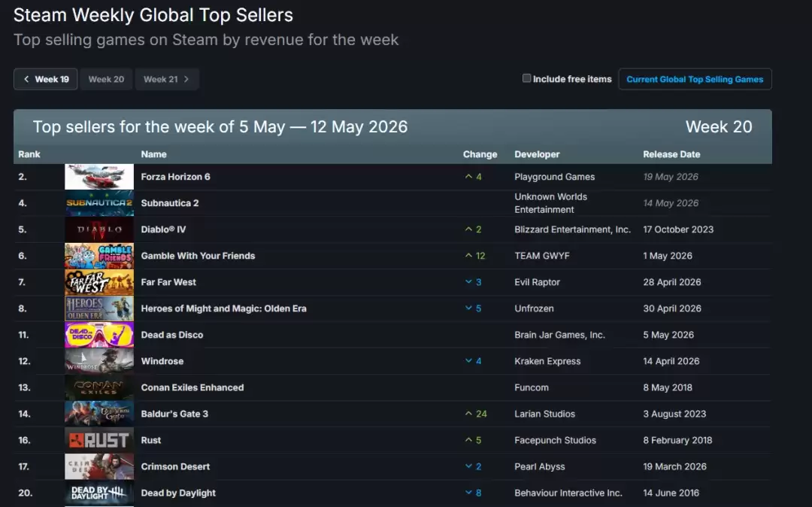Click the Dead by Daylight title
Screen dimensions: 812x507
178,493
